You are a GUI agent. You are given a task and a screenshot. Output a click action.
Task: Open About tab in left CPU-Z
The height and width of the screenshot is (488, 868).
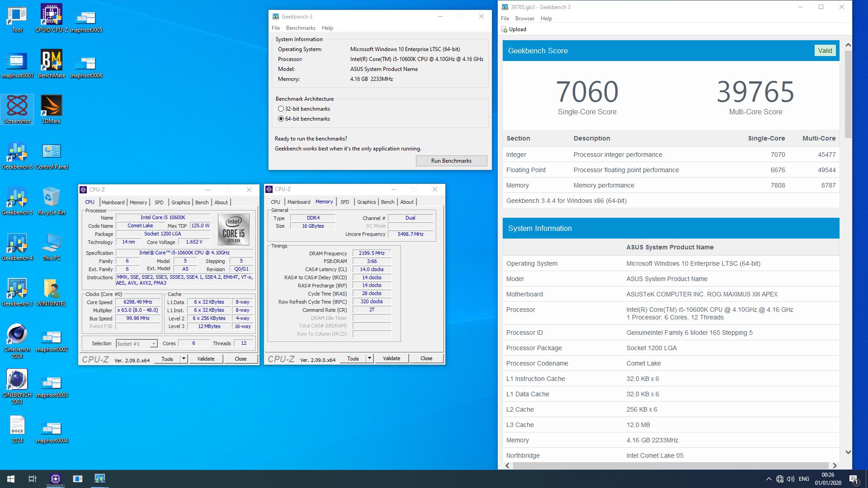click(221, 202)
